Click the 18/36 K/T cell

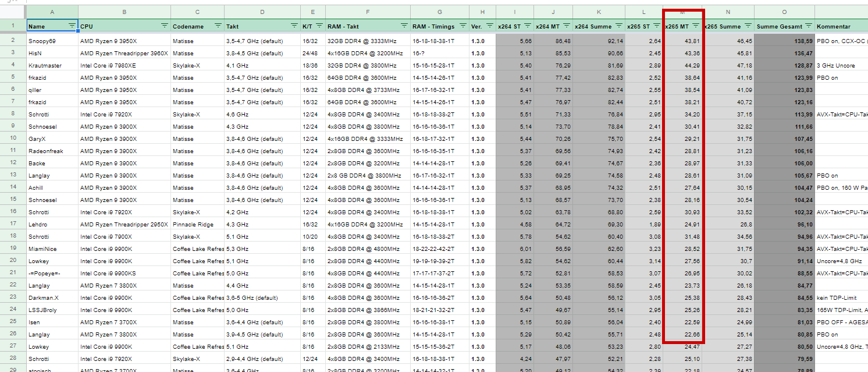coord(313,65)
